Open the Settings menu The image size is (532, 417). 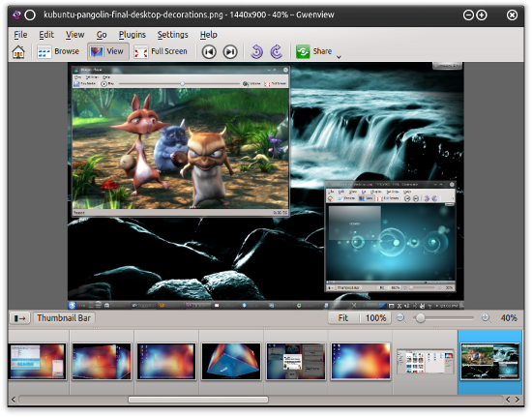172,35
